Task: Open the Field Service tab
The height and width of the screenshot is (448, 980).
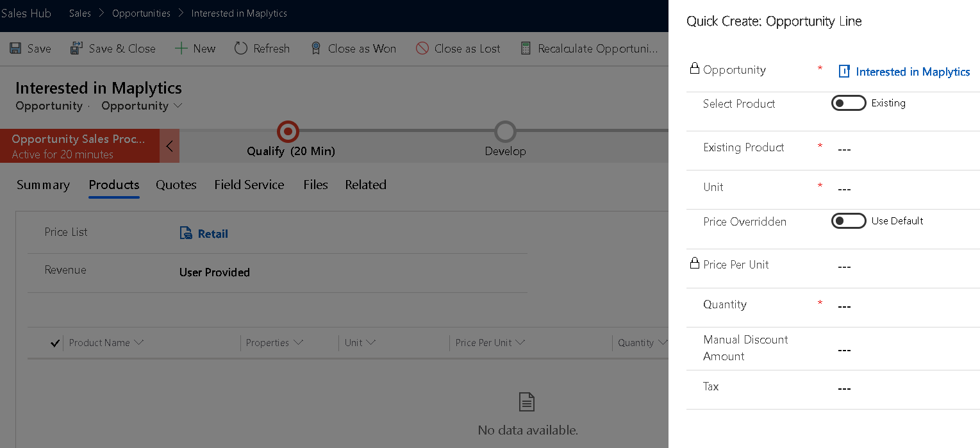Action: [249, 185]
